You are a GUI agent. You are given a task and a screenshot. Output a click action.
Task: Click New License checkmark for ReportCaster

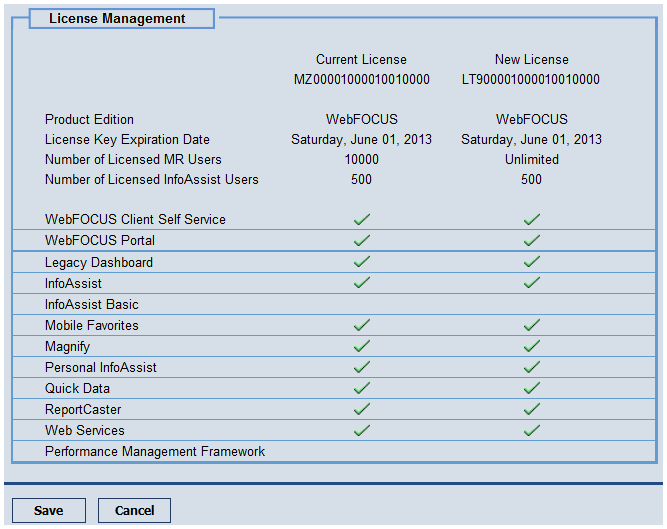[532, 409]
